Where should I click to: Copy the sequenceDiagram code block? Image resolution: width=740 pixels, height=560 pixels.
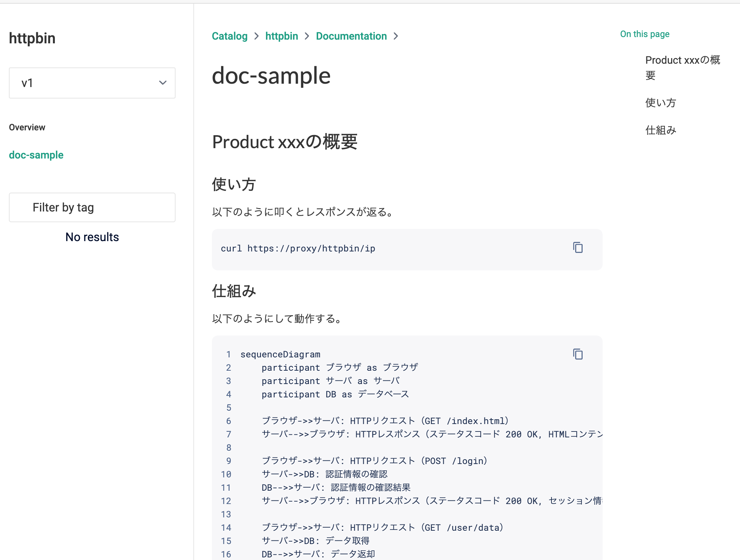(x=577, y=354)
